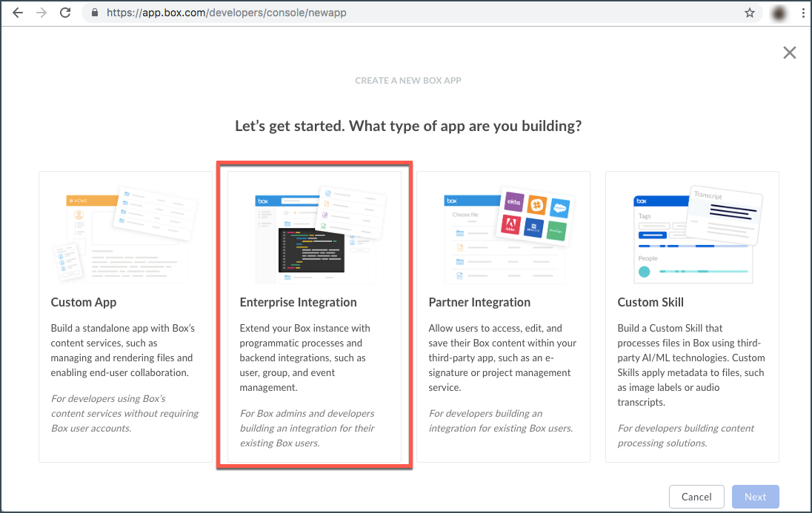Close the Create a New Box App dialog

pos(789,53)
